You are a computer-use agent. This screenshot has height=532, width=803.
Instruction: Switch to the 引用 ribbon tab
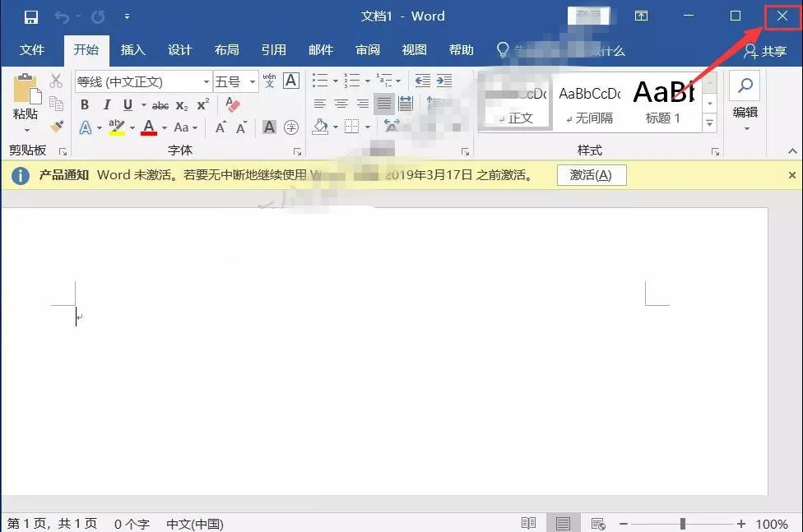pyautogui.click(x=273, y=50)
